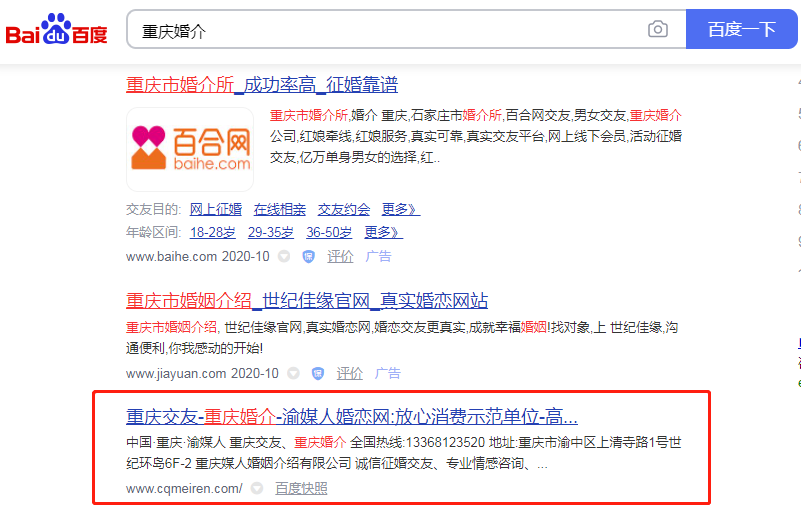This screenshot has width=801, height=512.
Task: Click 广告 label on baihe.com result
Action: [x=379, y=257]
